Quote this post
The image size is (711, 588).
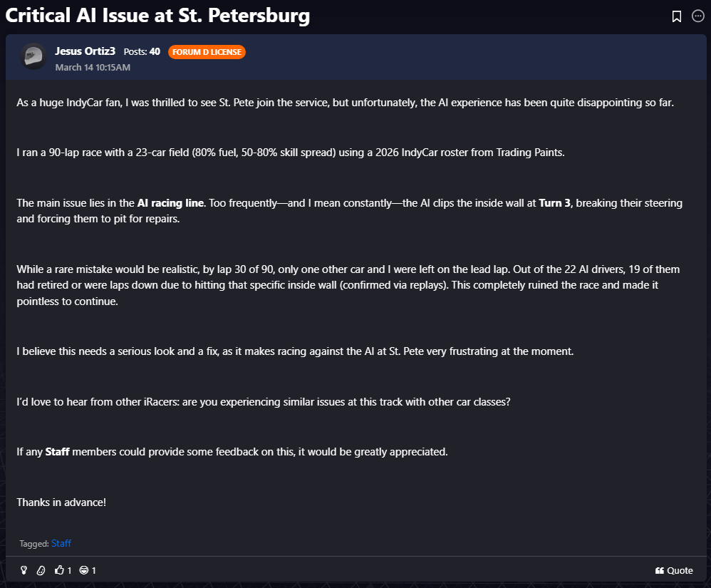(674, 570)
